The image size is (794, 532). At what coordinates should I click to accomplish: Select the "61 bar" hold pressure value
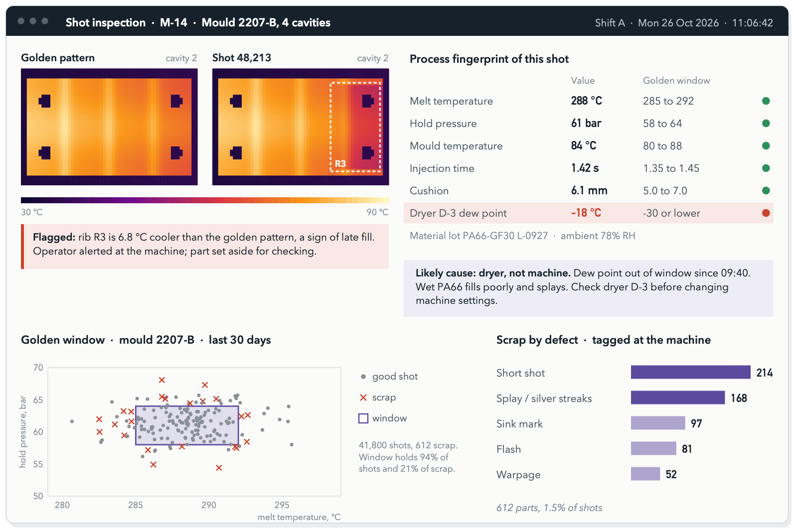click(586, 124)
